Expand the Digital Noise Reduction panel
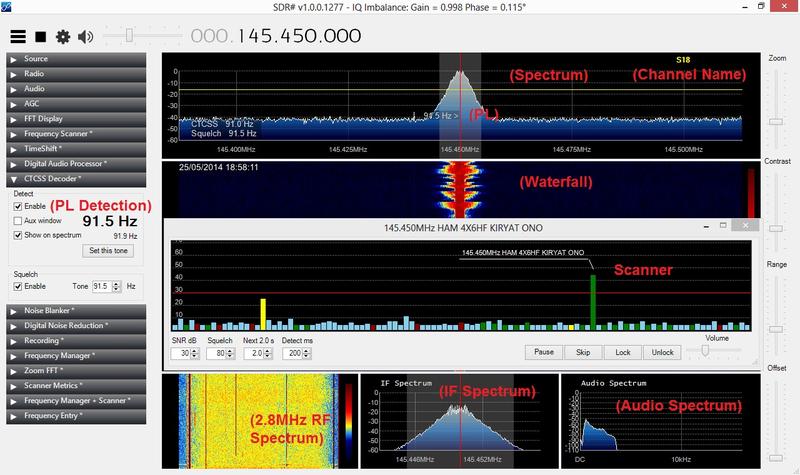This screenshot has height=475, width=800. point(76,326)
